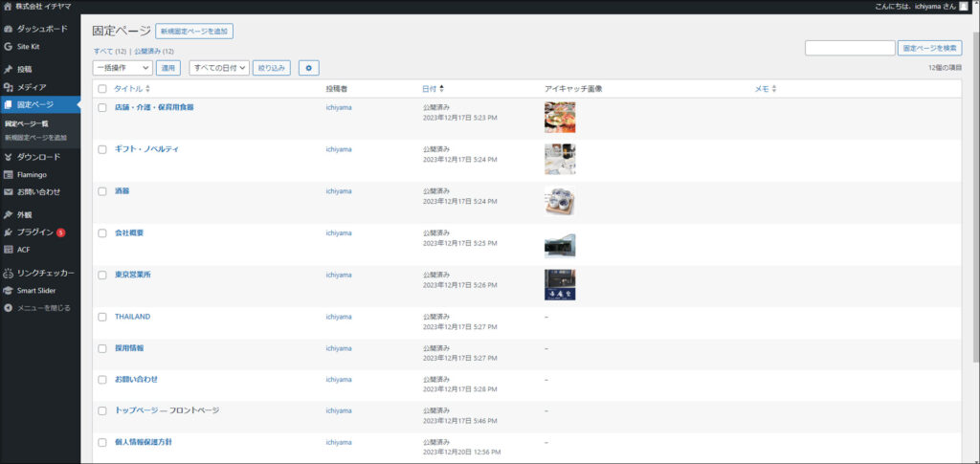
Task: Check the select-all checkbox in table header
Action: click(x=102, y=89)
